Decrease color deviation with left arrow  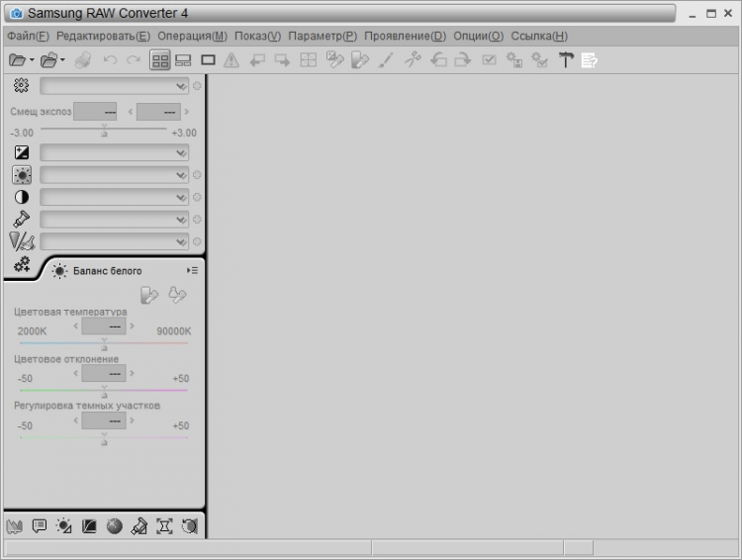point(76,373)
